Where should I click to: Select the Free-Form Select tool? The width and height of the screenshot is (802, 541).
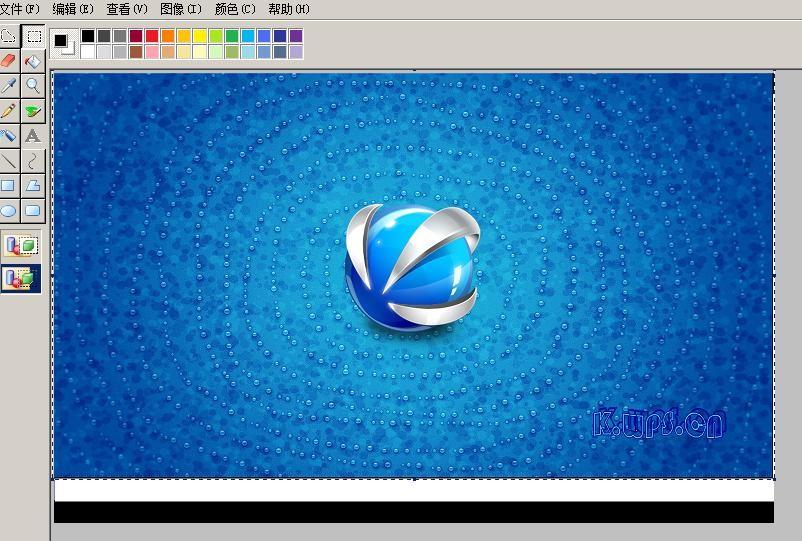[x=9, y=36]
